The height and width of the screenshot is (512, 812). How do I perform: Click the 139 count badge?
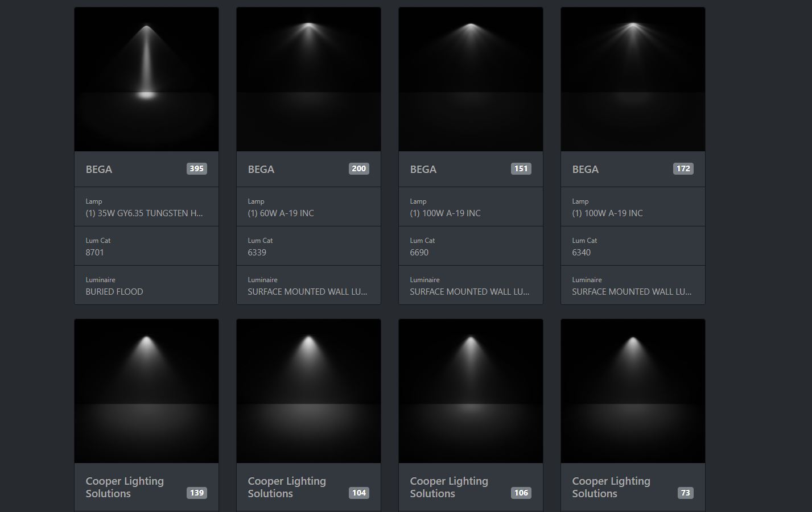coord(197,493)
